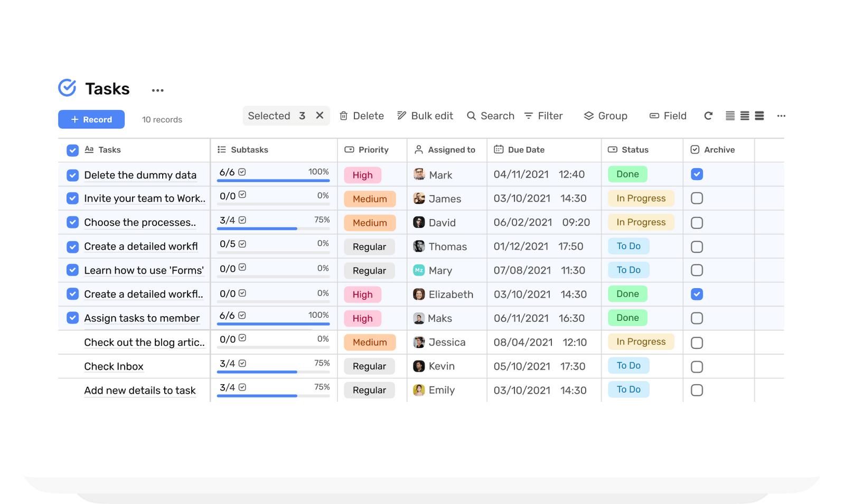Toggle the select-all checkbox in Tasks header
This screenshot has width=845, height=504.
tap(72, 150)
